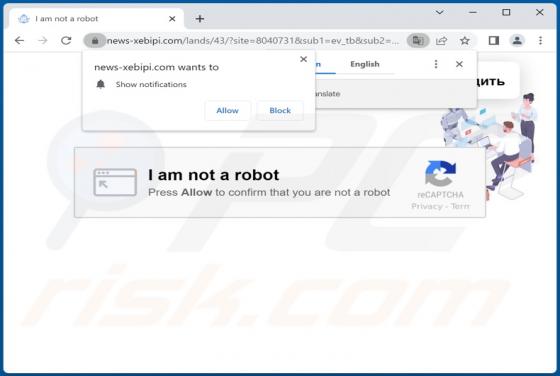
Task: Close the "I am not a robot" tab
Action: point(172,19)
